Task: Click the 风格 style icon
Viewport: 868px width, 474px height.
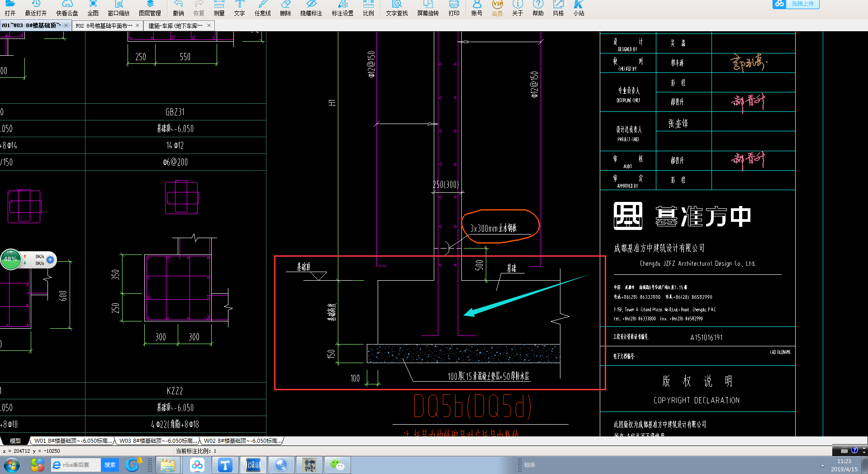Action: click(558, 8)
